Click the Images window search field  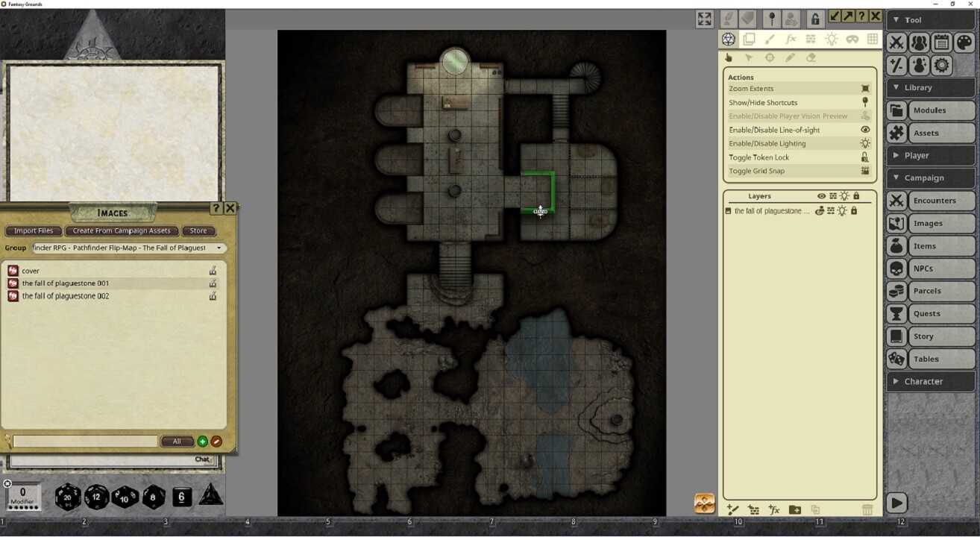[85, 442]
